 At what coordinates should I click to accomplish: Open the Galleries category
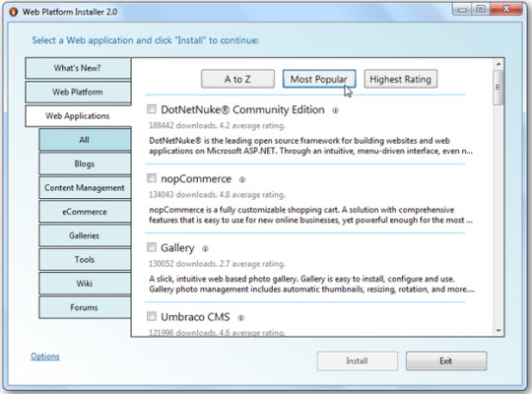[85, 235]
